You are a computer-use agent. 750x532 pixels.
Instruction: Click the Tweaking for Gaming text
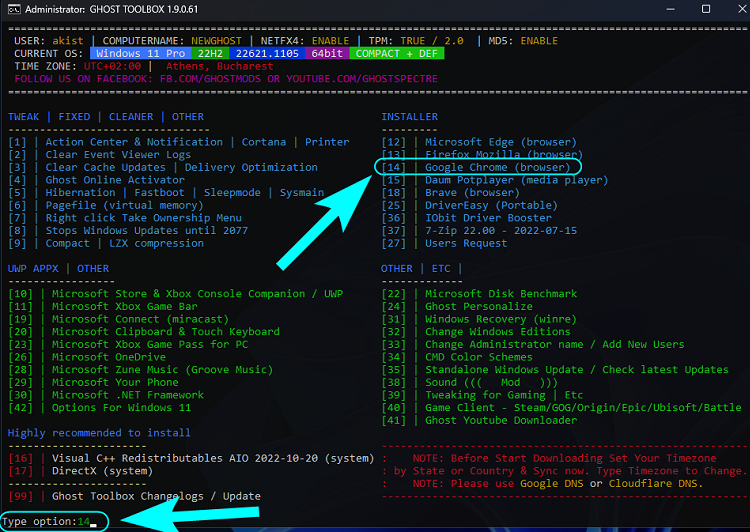[x=485, y=395]
